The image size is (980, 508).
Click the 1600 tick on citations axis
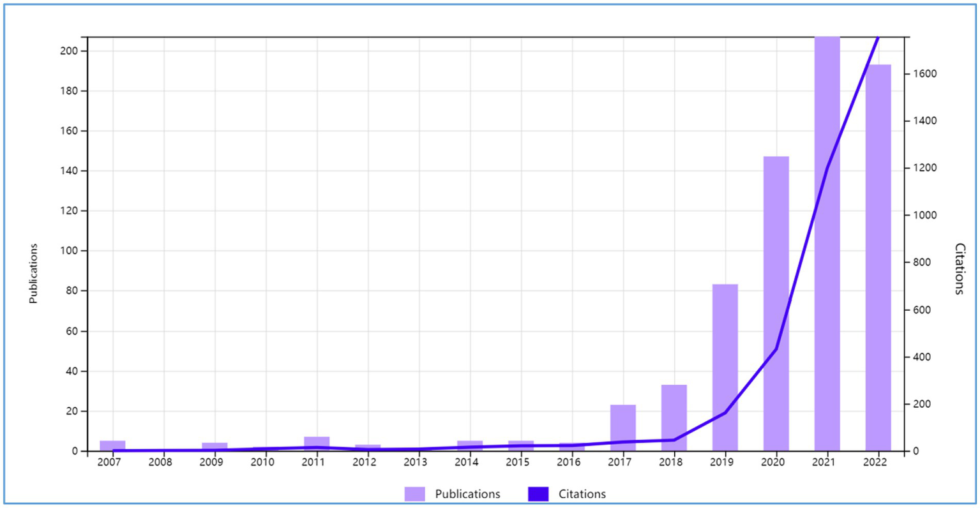(924, 74)
